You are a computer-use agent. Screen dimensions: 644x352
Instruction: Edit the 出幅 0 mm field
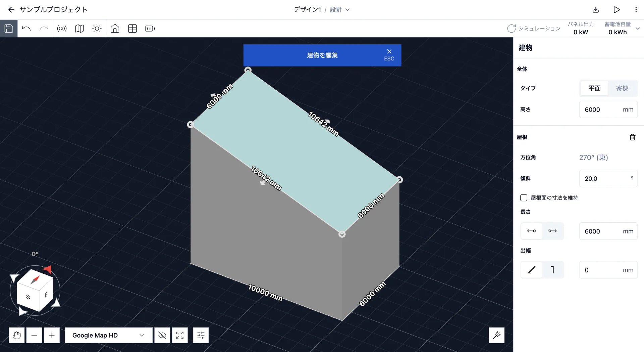coord(608,270)
